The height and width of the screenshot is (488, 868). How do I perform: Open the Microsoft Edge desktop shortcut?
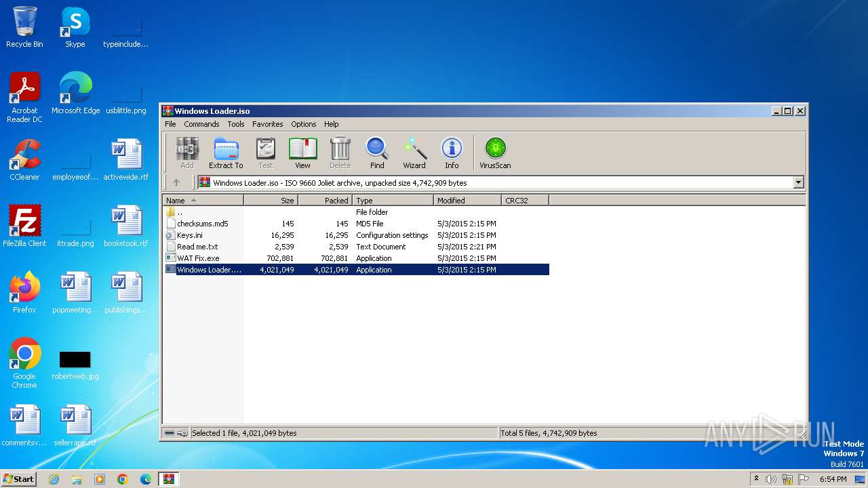(75, 94)
